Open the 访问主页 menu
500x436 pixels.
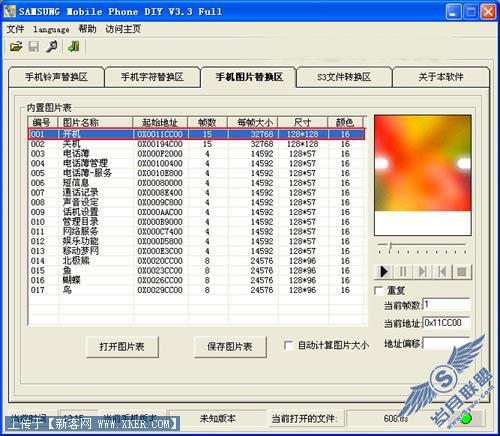[x=123, y=29]
